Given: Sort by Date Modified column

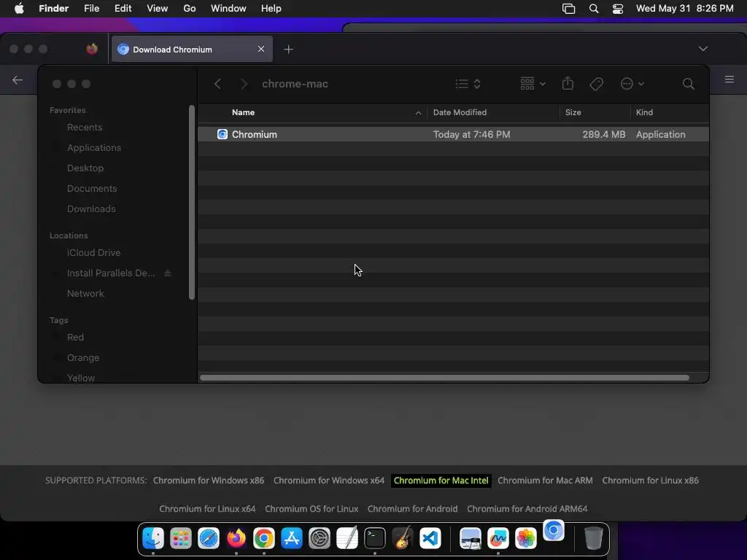Looking at the screenshot, I should tap(460, 112).
